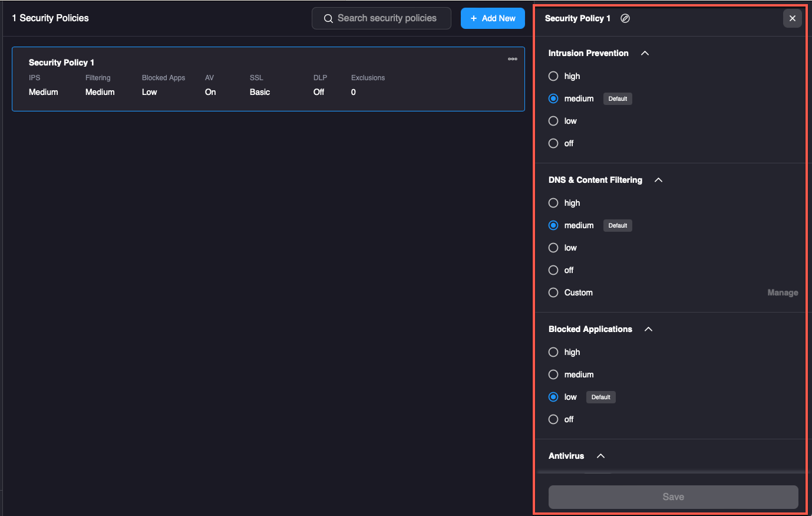The height and width of the screenshot is (516, 812).
Task: Select low for Blocked Applications
Action: tap(553, 397)
